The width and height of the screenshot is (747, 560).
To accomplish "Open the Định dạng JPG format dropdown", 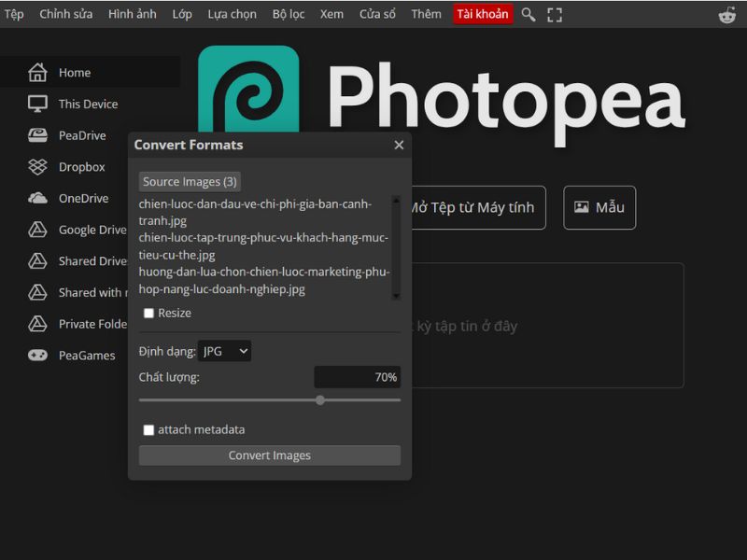I will tap(224, 352).
